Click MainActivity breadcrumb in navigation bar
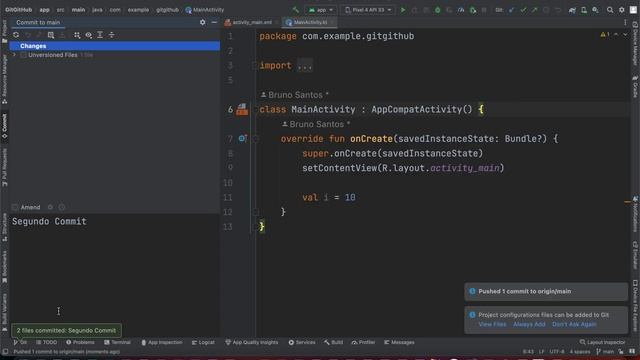640x360 pixels. (x=204, y=10)
